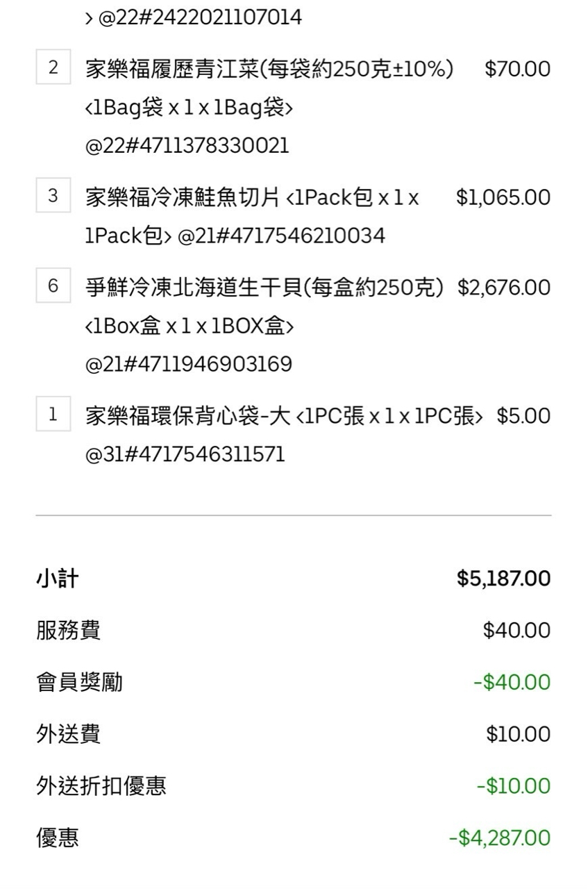Click quantity box showing 1 for 環保背心袋
This screenshot has width=588, height=889.
point(53,415)
